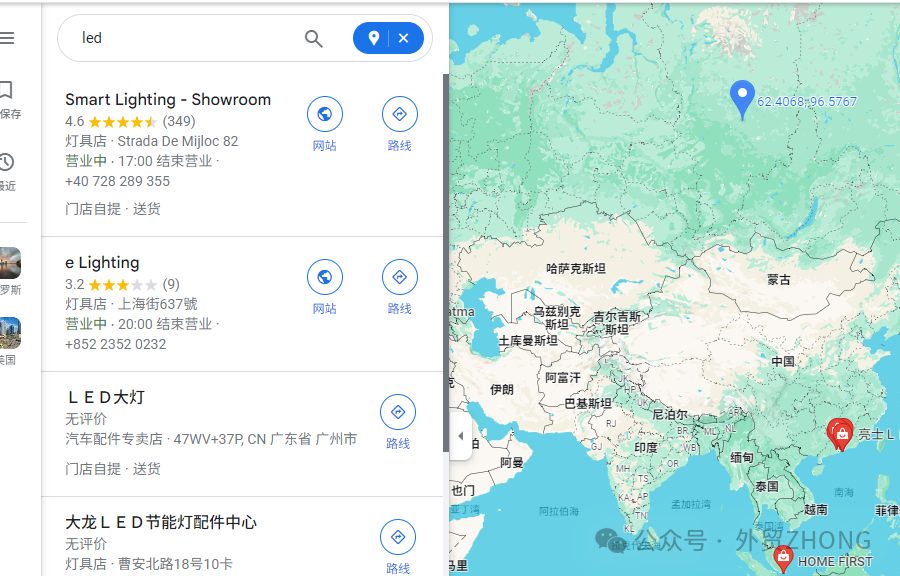Click the search magnifier icon

[x=313, y=38]
